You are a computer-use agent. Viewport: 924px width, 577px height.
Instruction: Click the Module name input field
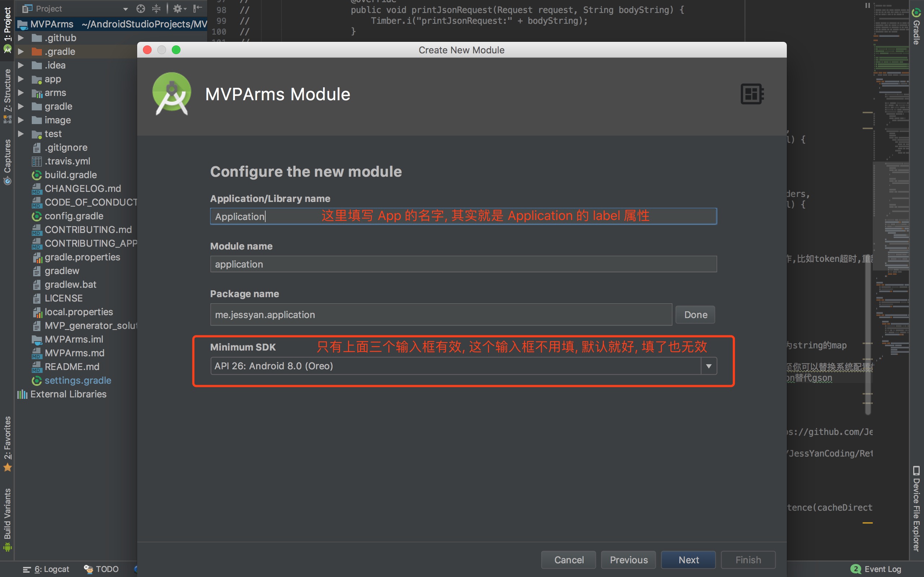pyautogui.click(x=463, y=264)
